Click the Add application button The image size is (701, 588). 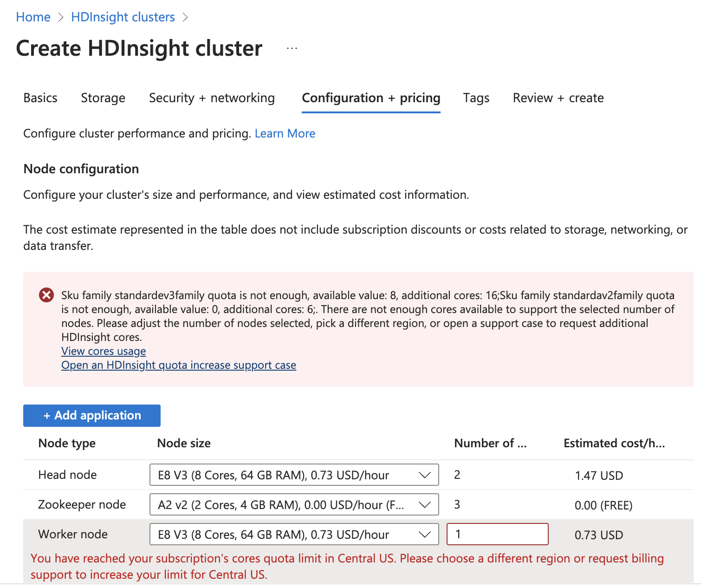(92, 415)
